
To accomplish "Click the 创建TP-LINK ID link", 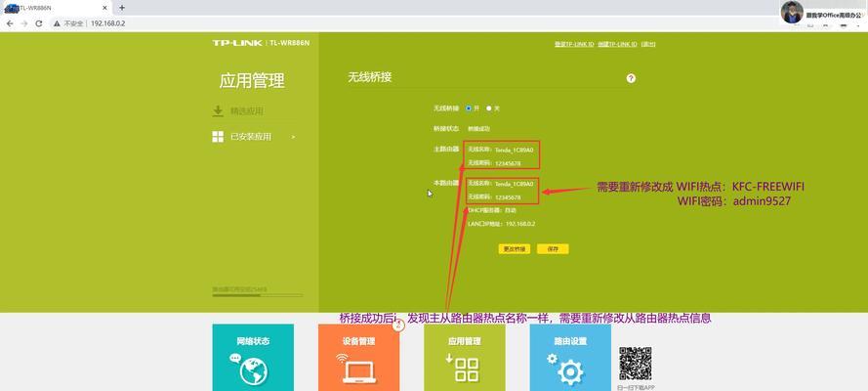I will [x=617, y=44].
